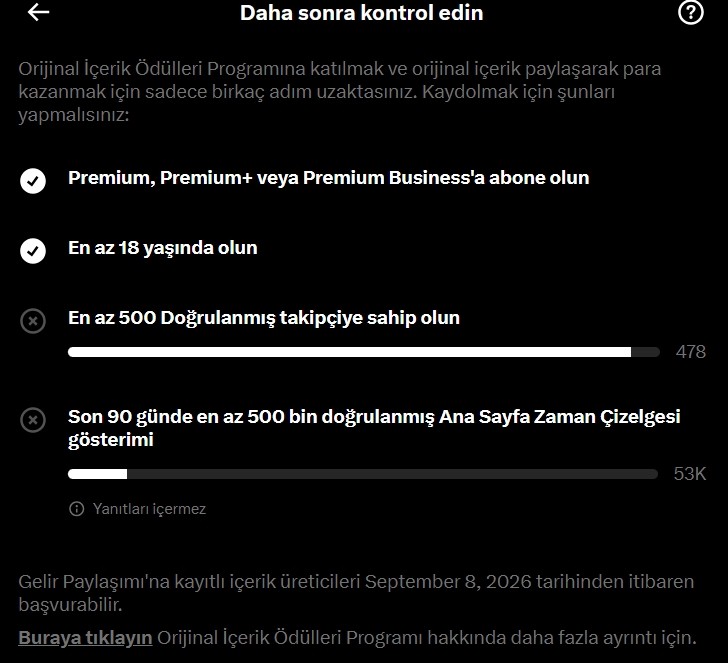Image resolution: width=728 pixels, height=663 pixels.
Task: Click the September 8, 2026 date notice
Action: point(356,593)
